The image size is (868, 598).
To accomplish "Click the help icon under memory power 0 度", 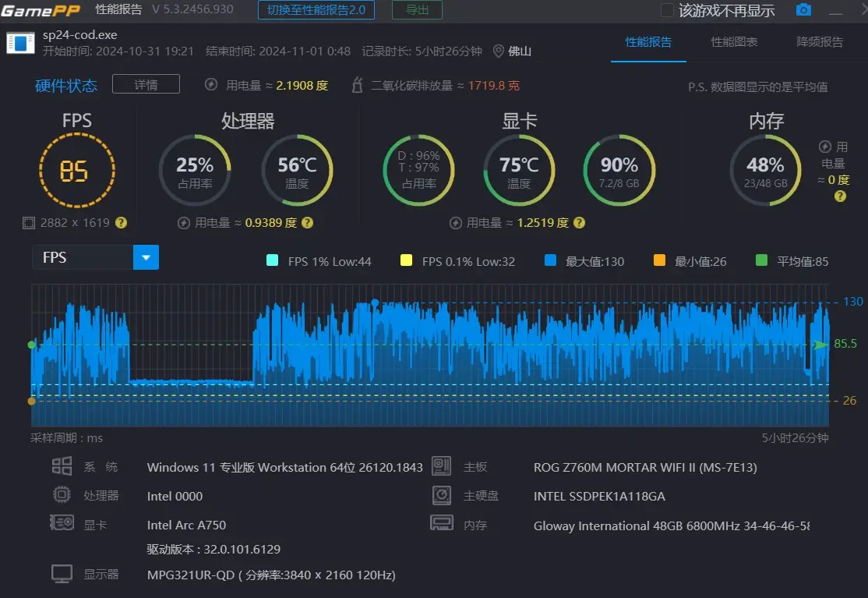I will point(840,196).
